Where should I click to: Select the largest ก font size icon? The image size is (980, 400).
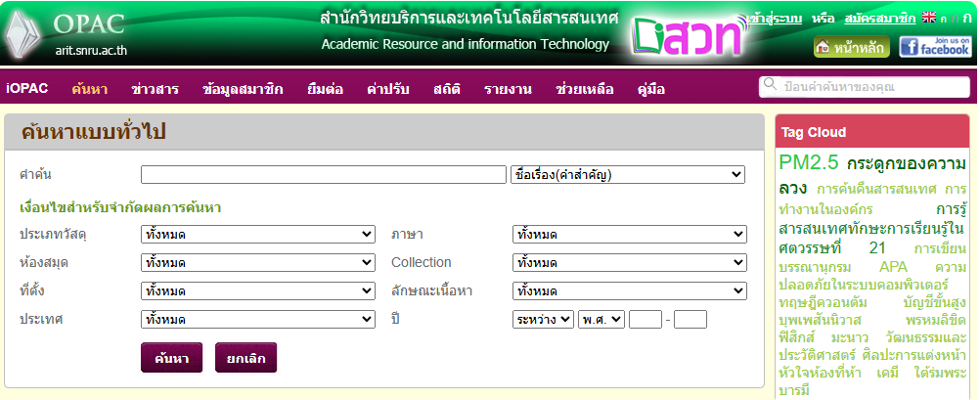966,19
